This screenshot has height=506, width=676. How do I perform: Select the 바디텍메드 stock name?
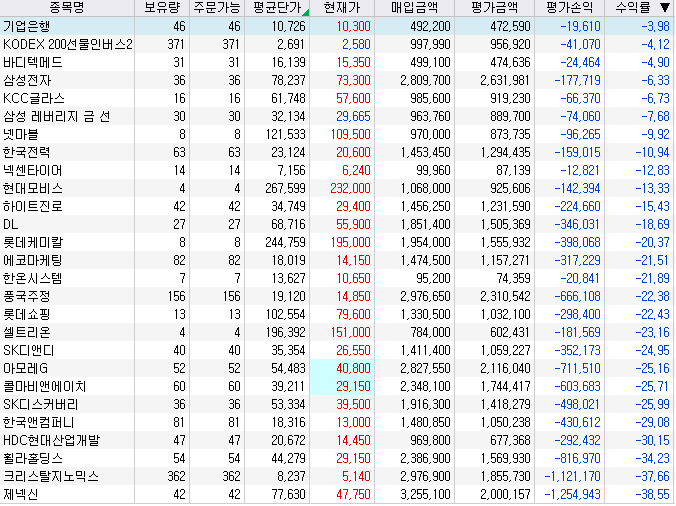pyautogui.click(x=32, y=62)
